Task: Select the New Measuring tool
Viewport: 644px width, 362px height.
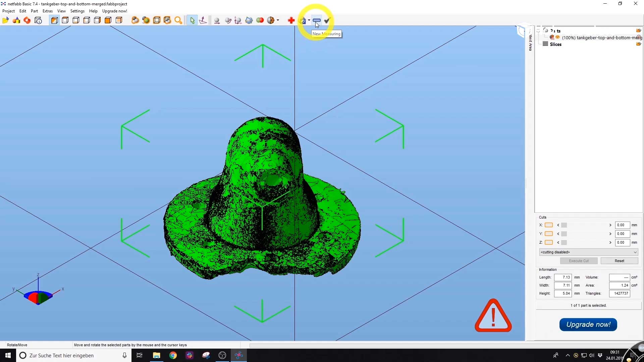Action: click(316, 20)
